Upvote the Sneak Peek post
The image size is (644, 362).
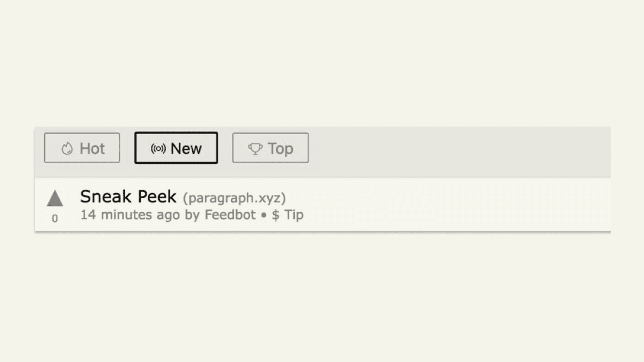(55, 198)
